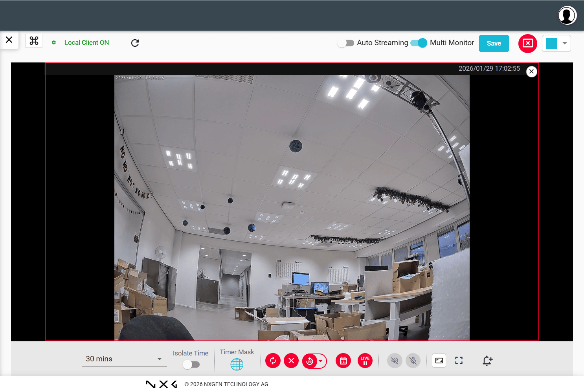
Task: Expand the rewind 30 seconds dropdown arrow
Action: [x=321, y=361]
